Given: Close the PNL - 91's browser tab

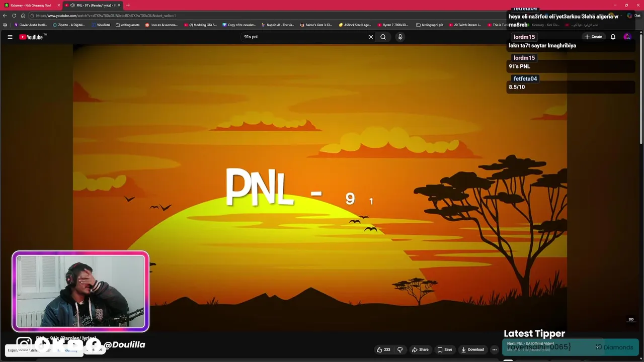Looking at the screenshot, I should click(x=119, y=5).
